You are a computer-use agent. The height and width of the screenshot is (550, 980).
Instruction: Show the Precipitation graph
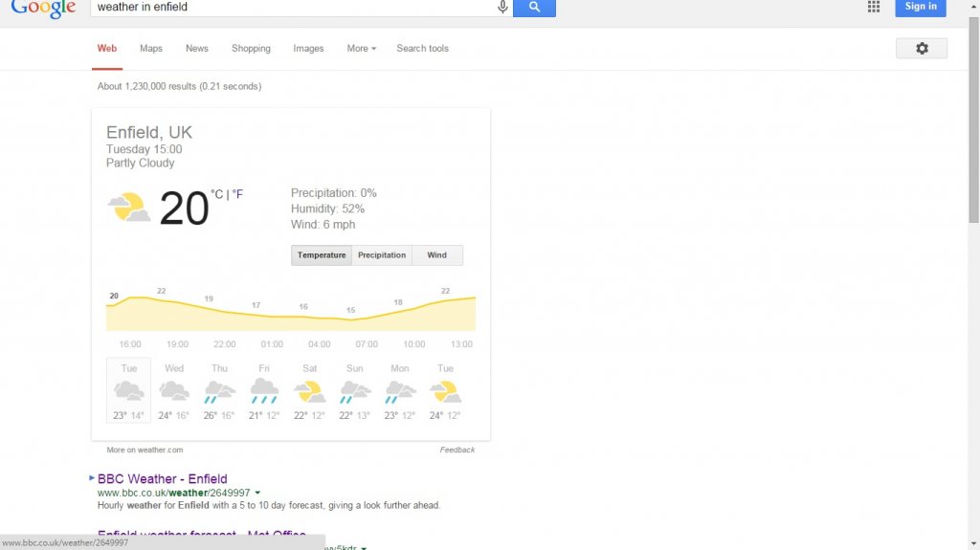pyautogui.click(x=382, y=255)
